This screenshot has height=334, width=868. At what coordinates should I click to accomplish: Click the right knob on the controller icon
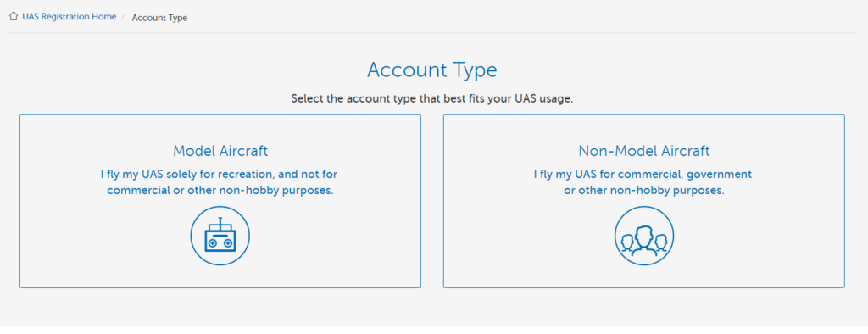[x=227, y=243]
